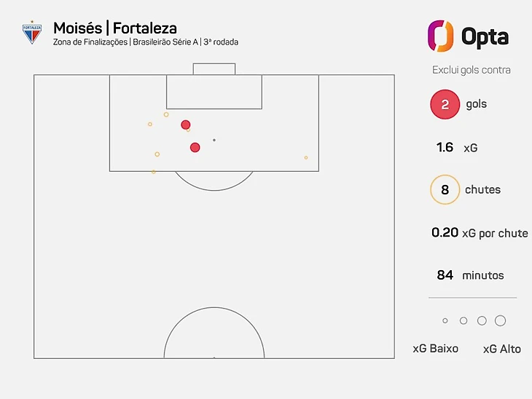The image size is (532, 399).
Task: Click the 'Opta' wordmark text
Action: click(x=485, y=36)
